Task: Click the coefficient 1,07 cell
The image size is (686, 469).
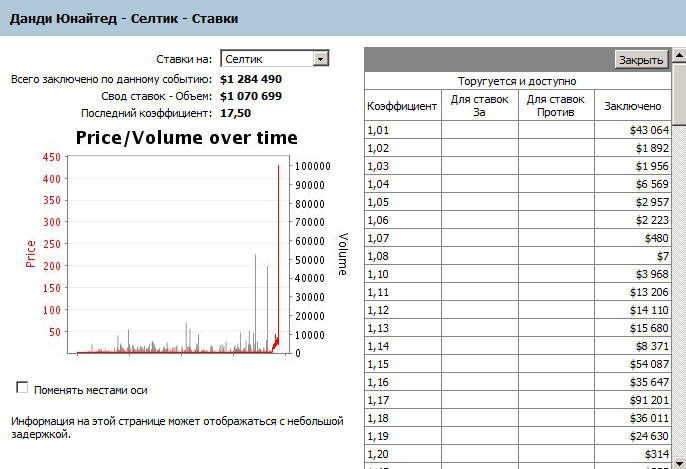Action: (x=402, y=238)
